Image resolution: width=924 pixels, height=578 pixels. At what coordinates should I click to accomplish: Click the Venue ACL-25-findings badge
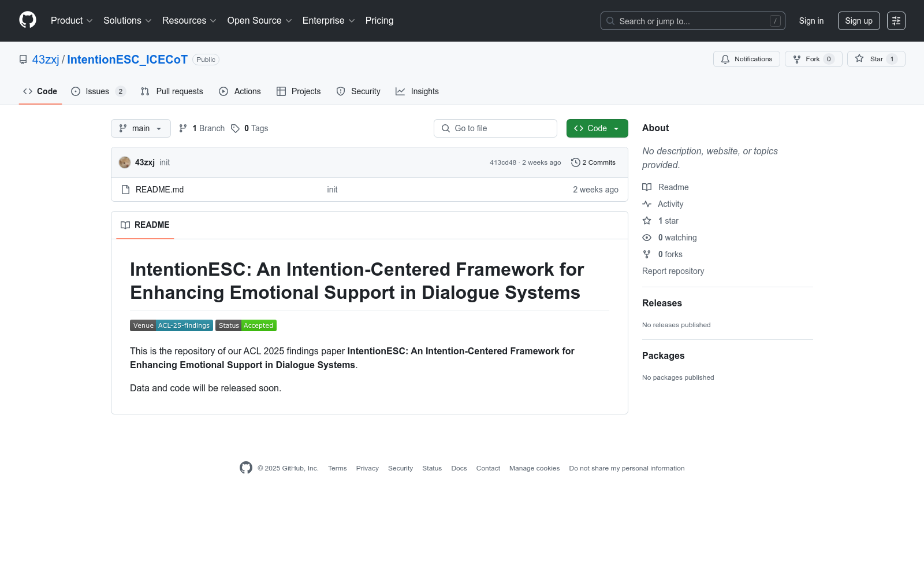(x=172, y=325)
